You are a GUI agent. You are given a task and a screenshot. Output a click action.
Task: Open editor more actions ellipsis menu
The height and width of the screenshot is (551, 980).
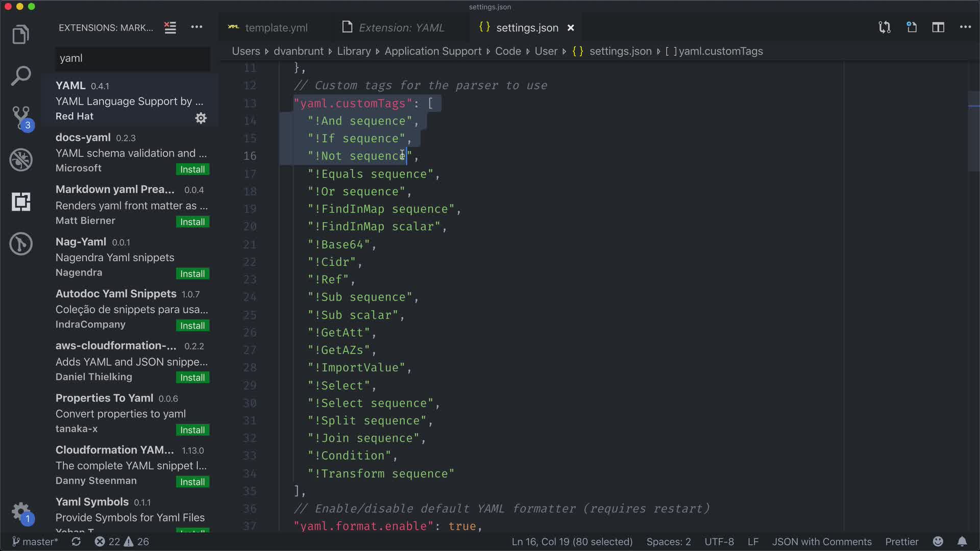965,28
